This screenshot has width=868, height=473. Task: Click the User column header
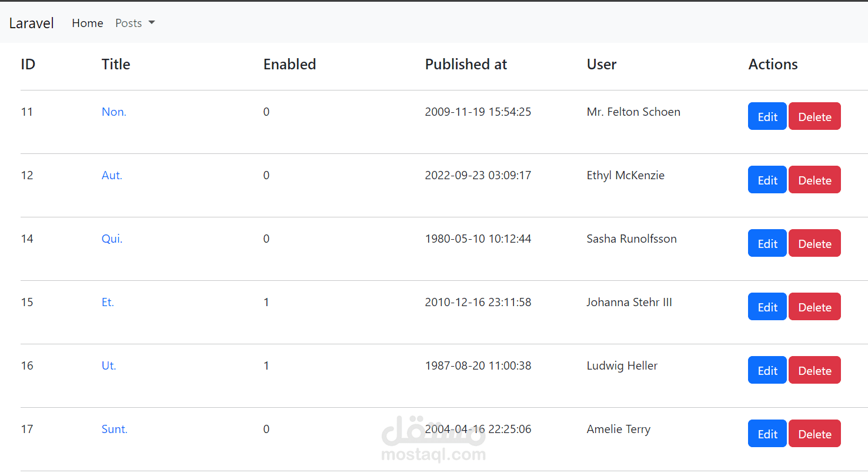602,64
